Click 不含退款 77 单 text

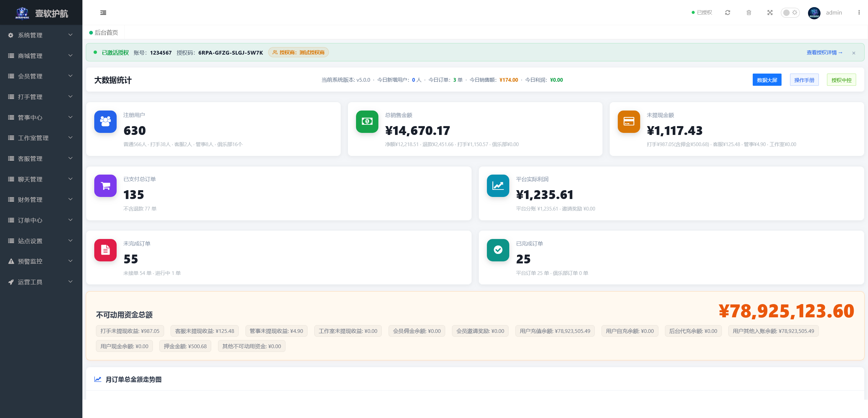[x=140, y=209]
